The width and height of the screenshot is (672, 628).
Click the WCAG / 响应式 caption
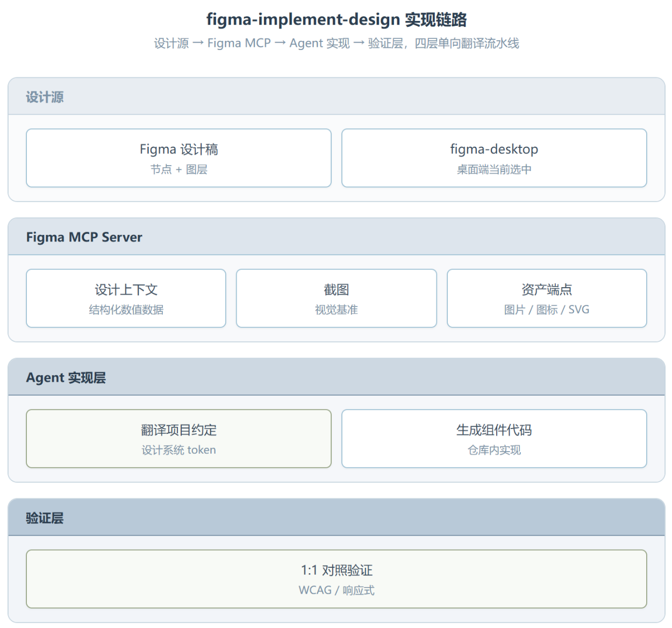pyautogui.click(x=337, y=590)
